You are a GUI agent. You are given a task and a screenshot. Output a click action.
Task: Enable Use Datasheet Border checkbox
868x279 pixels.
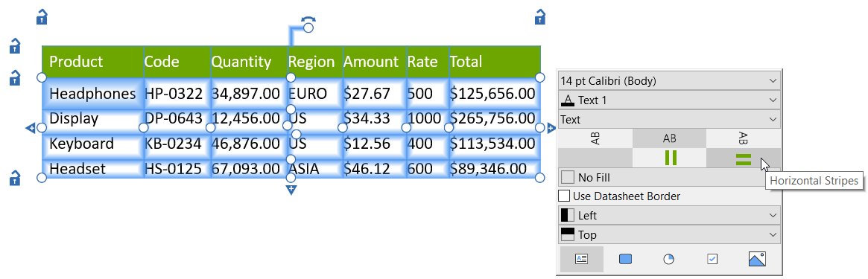point(564,196)
